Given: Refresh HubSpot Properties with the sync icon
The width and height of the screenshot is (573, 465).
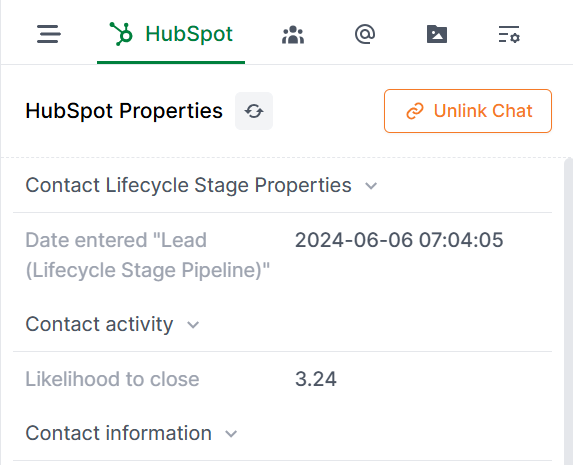Looking at the screenshot, I should click(x=254, y=111).
